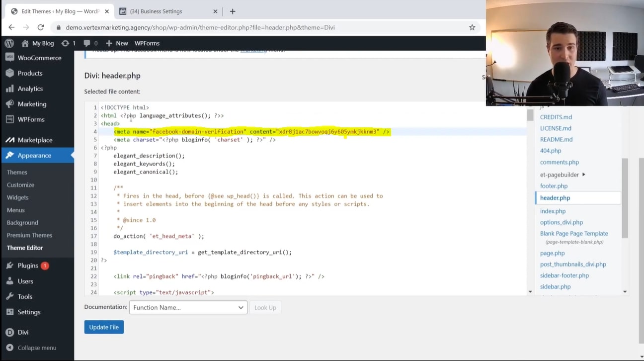The image size is (644, 361).
Task: Open WPForms in the admin bar
Action: 147,43
